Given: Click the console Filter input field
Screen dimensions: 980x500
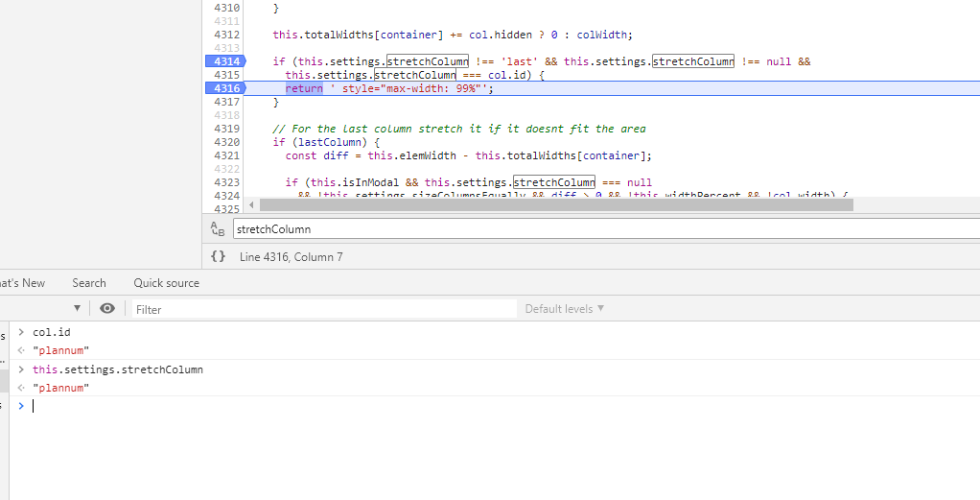Looking at the screenshot, I should [x=324, y=309].
